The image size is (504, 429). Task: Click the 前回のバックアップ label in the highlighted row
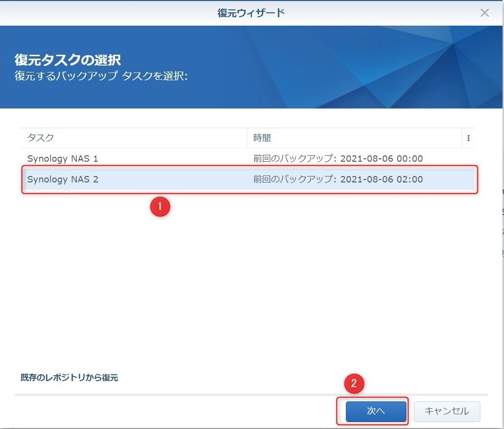(294, 179)
